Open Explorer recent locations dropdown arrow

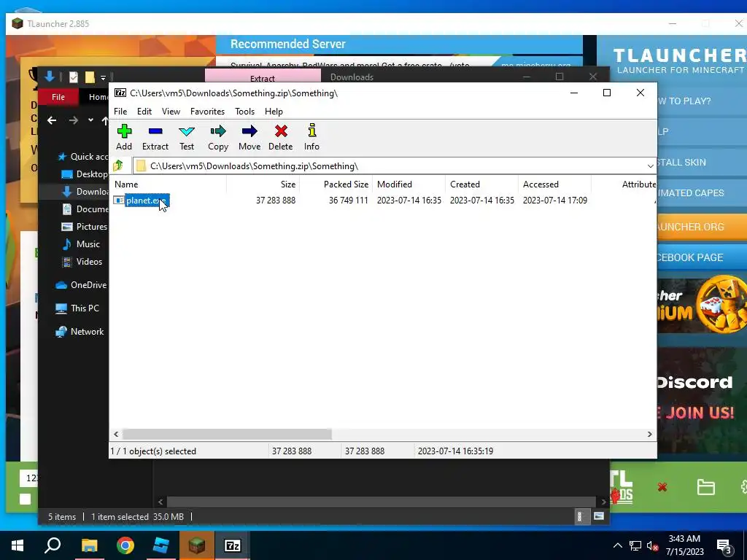[x=90, y=120]
